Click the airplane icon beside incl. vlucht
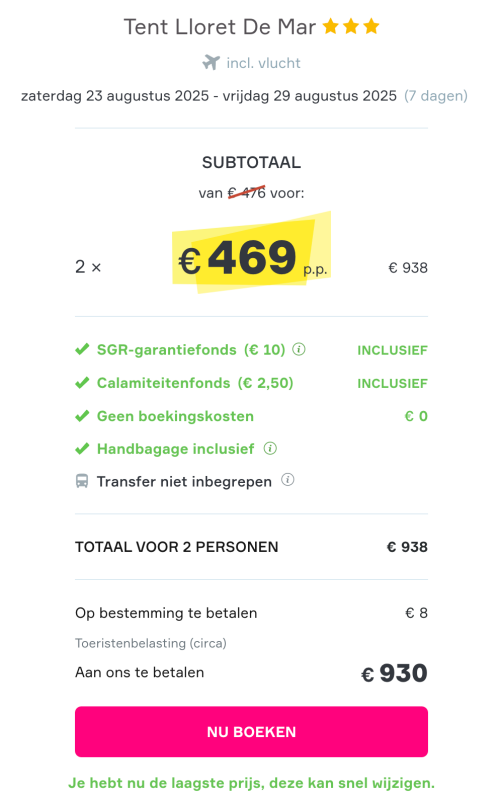The image size is (500, 806). pos(211,63)
